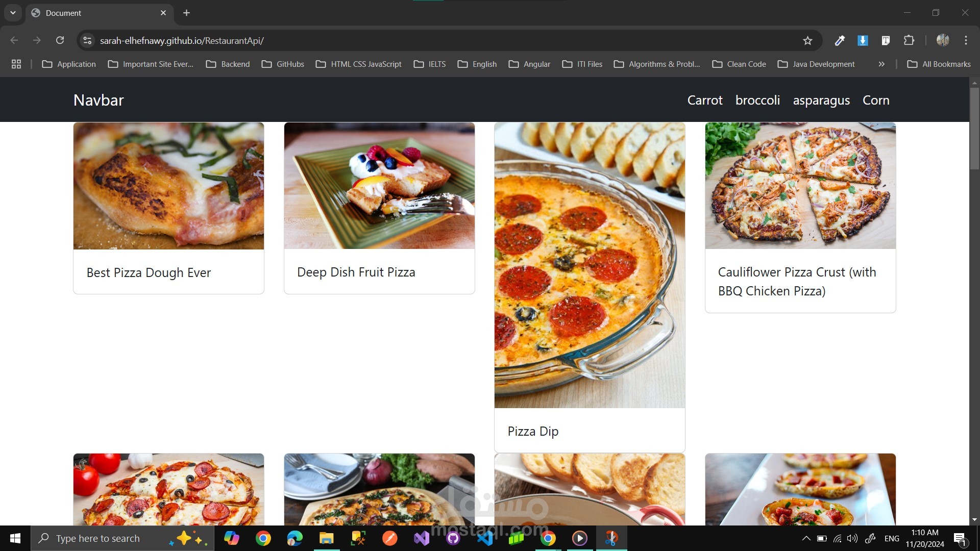View site information icon in address bar
Image resolution: width=980 pixels, height=551 pixels.
click(87, 40)
